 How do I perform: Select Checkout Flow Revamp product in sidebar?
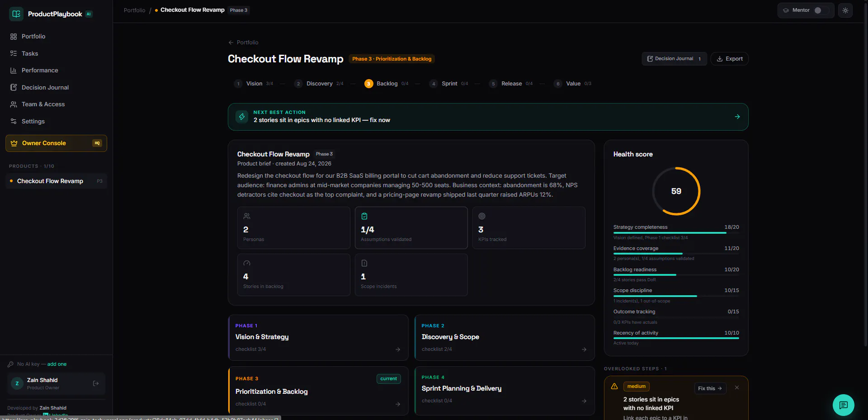[x=56, y=181]
